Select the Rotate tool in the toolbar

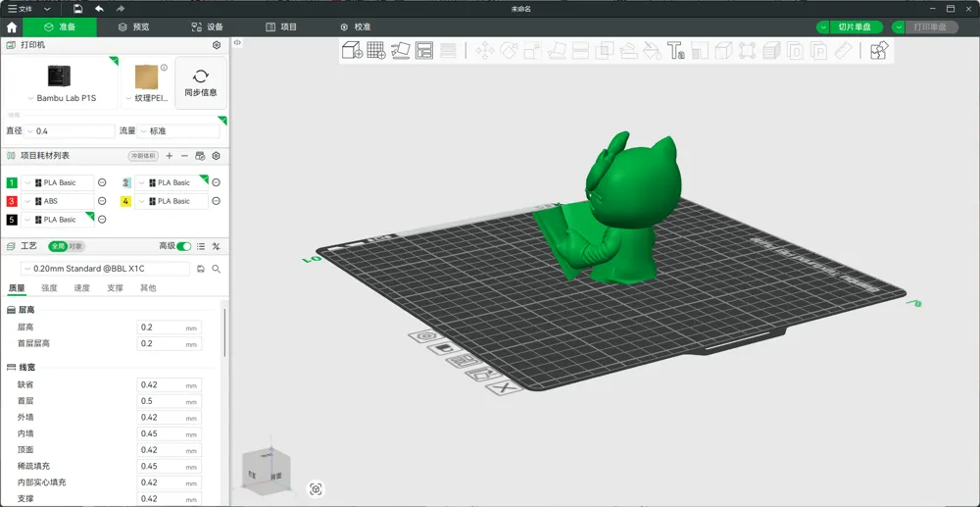click(x=509, y=51)
